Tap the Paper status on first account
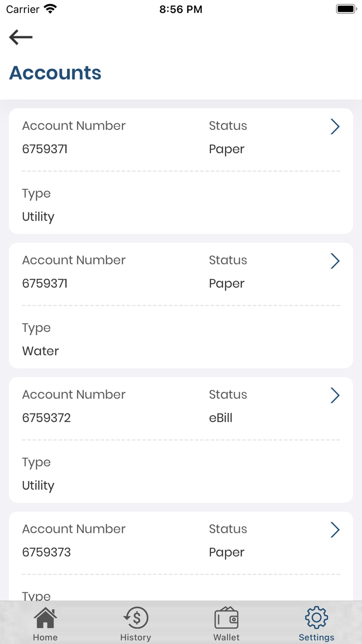 pos(227,149)
